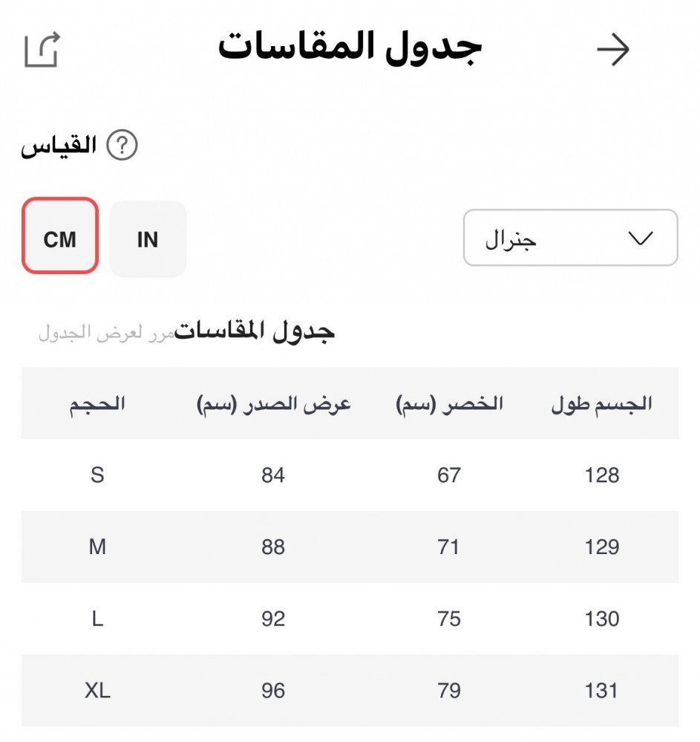This screenshot has width=700, height=742.
Task: Click the الجسم طول column header
Action: point(601,404)
